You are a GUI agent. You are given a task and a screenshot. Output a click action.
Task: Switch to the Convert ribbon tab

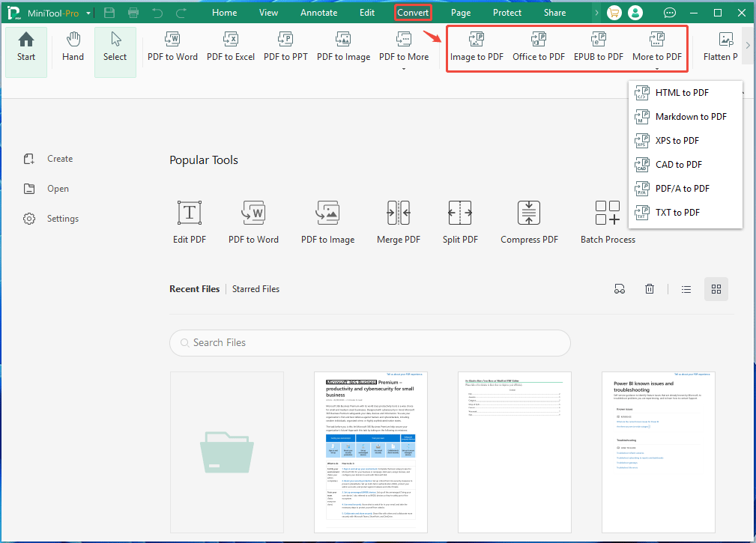pyautogui.click(x=413, y=12)
